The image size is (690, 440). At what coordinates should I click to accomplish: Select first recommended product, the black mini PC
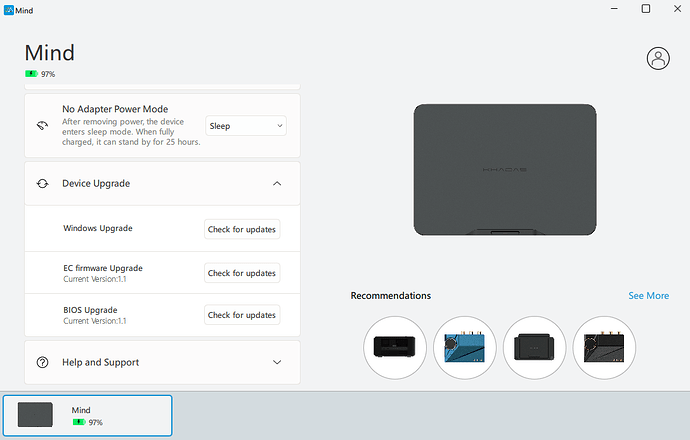(x=395, y=347)
